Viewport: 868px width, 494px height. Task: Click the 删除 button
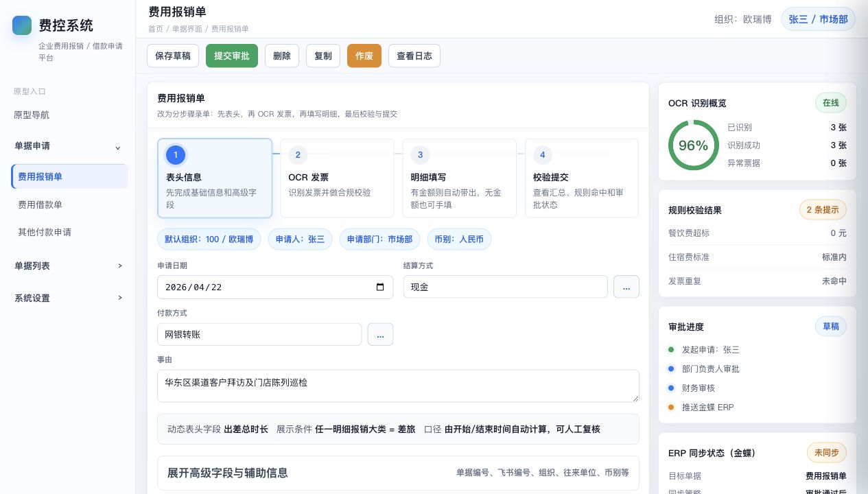click(282, 56)
